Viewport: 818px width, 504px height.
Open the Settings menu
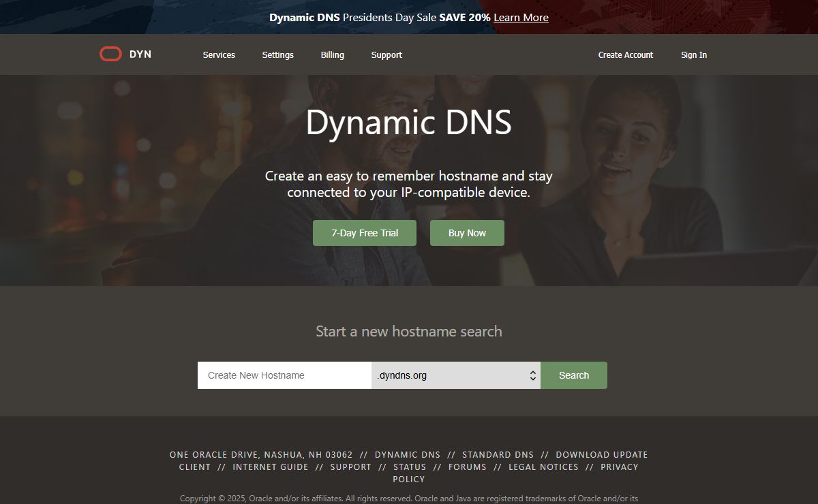[x=278, y=55]
